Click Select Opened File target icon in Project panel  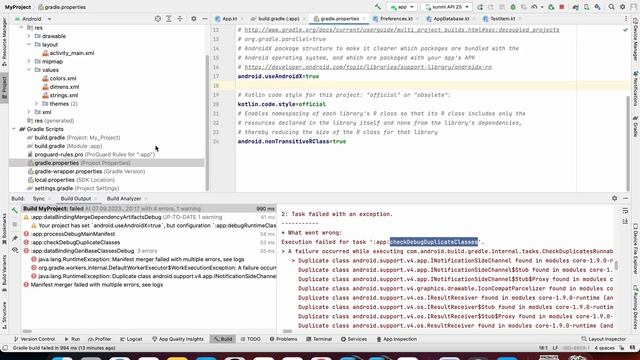158,19
